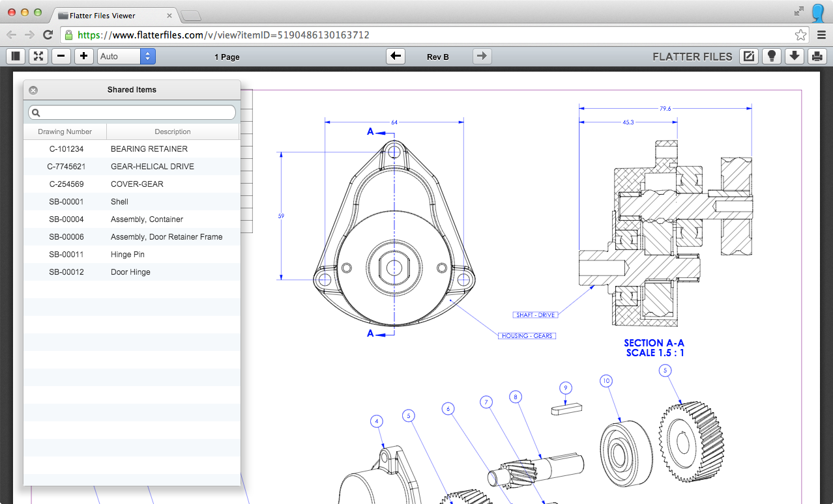Click the 79.6 dimension value
This screenshot has width=833, height=504.
pyautogui.click(x=665, y=109)
